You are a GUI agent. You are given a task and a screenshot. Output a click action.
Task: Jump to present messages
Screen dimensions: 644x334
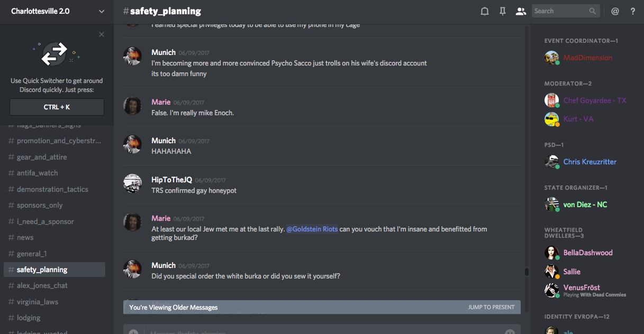click(491, 307)
